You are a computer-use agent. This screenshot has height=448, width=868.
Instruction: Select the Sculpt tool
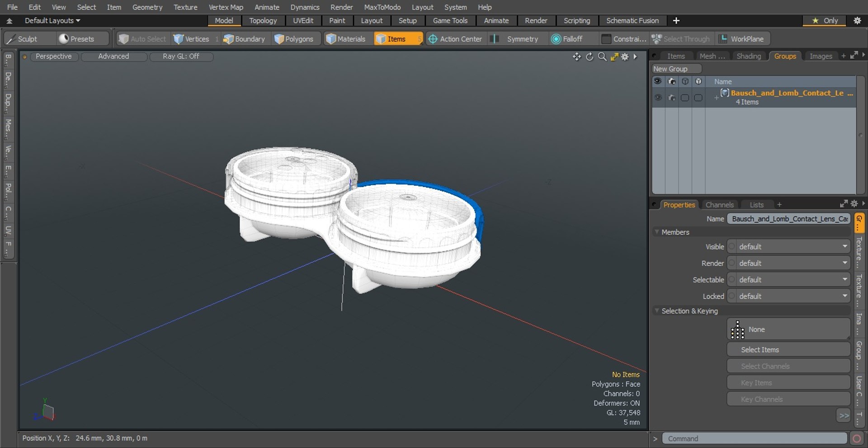[22, 39]
